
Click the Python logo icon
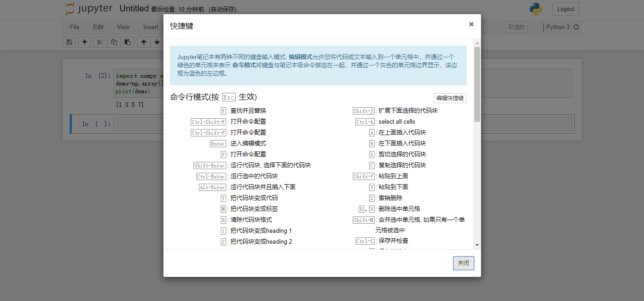tap(536, 9)
